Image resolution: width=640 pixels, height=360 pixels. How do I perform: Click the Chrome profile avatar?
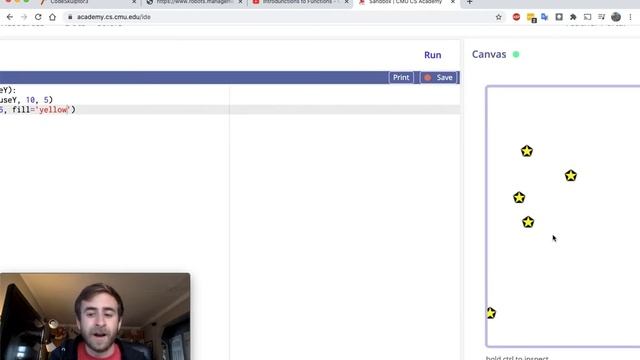coord(616,17)
